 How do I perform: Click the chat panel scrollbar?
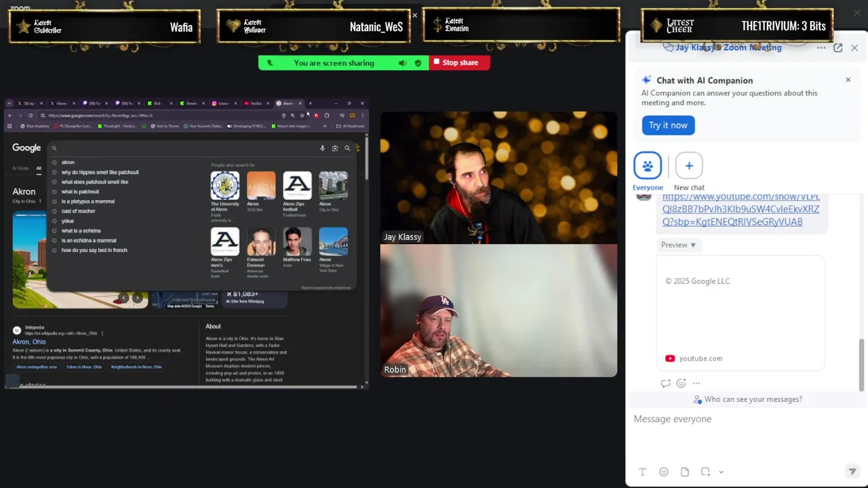862,364
